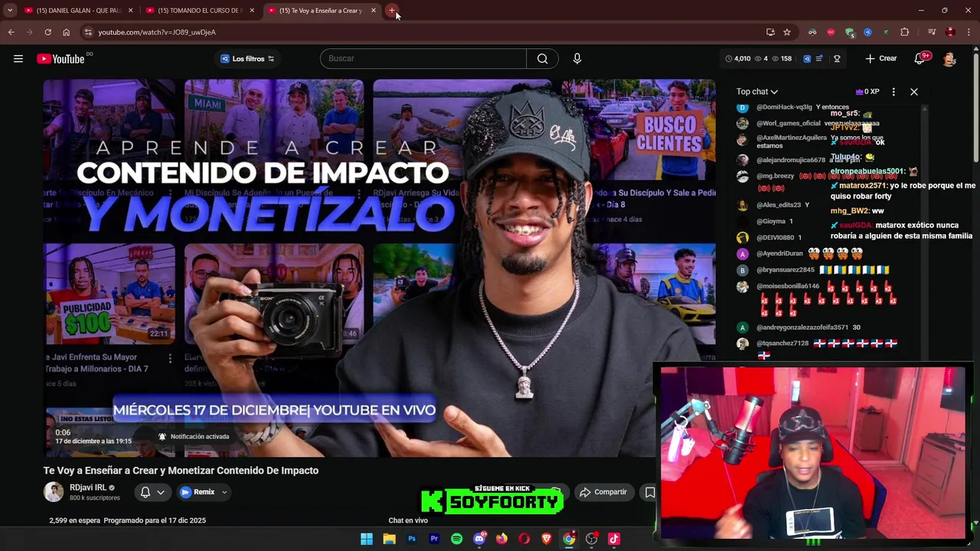Viewport: 980px width, 551px height.
Task: Open Photoshop from the taskbar
Action: (412, 539)
